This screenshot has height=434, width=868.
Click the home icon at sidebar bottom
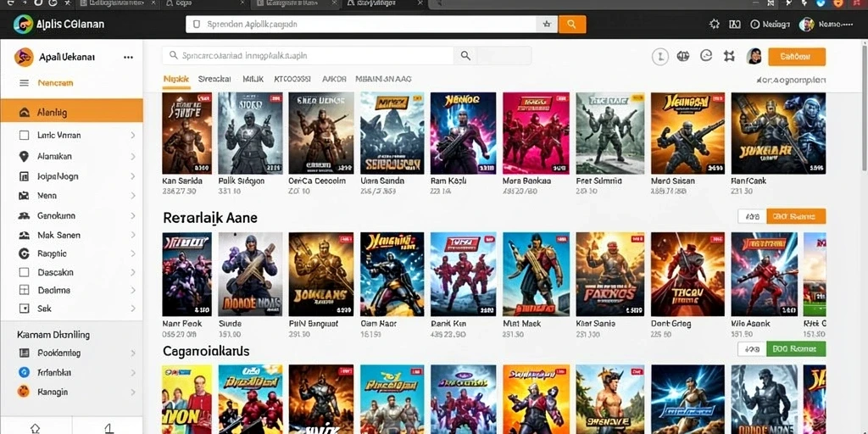[x=35, y=428]
